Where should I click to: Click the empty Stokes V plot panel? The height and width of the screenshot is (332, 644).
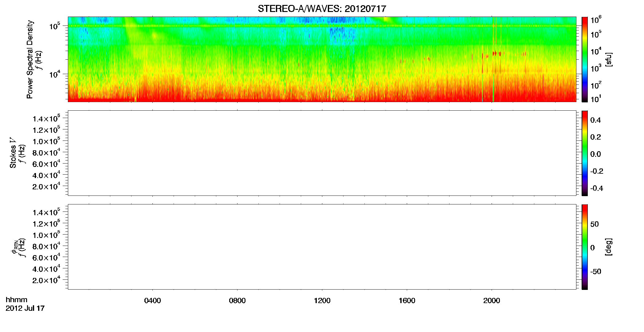[322, 153]
